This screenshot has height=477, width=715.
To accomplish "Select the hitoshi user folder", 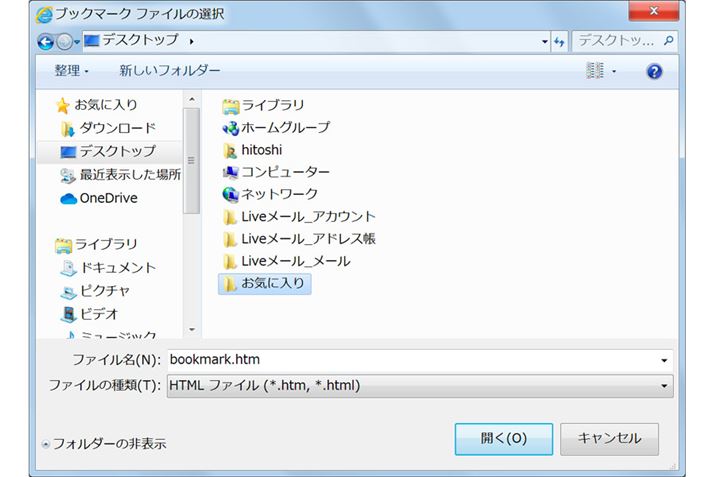I will click(x=252, y=150).
